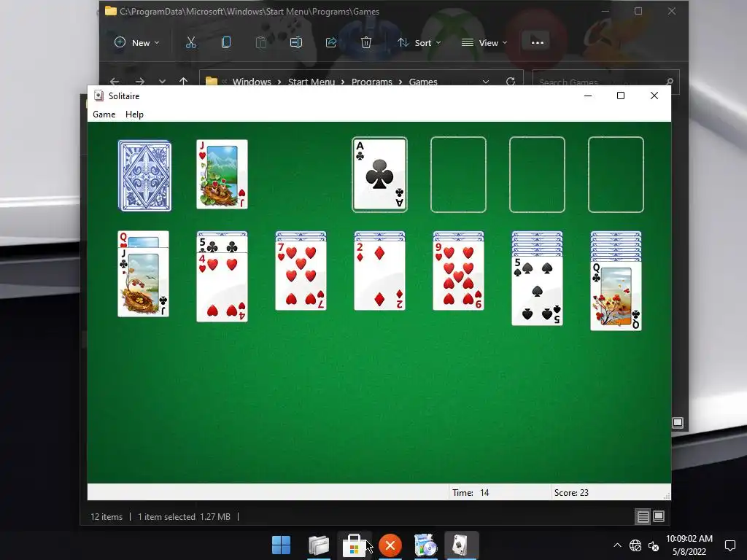Open the Game menu in Solitaire
Image resolution: width=747 pixels, height=560 pixels.
click(104, 114)
